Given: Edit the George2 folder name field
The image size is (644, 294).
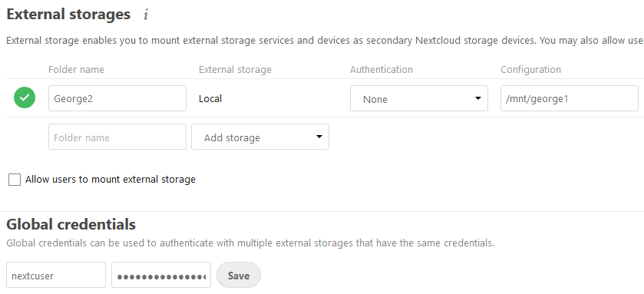Looking at the screenshot, I should [117, 98].
